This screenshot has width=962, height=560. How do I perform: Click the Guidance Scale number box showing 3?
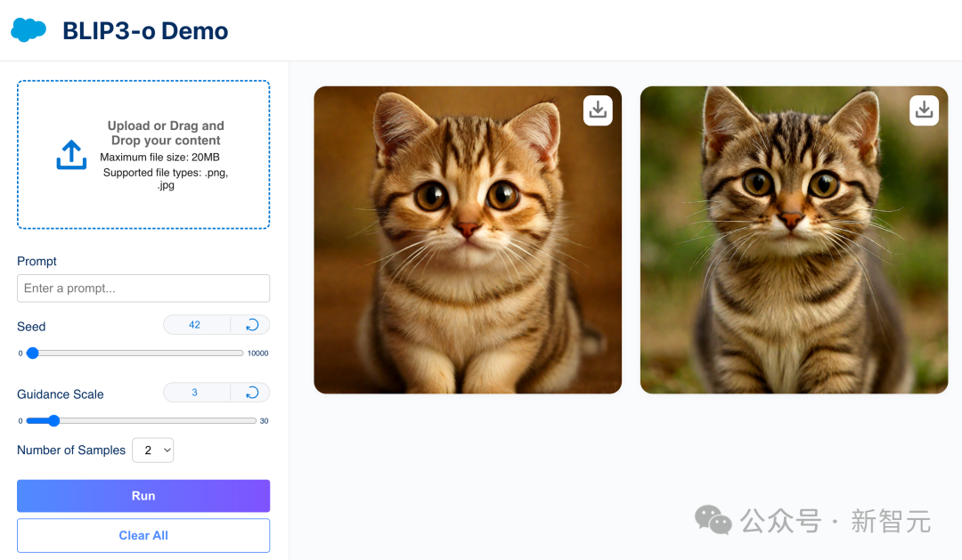[196, 393]
